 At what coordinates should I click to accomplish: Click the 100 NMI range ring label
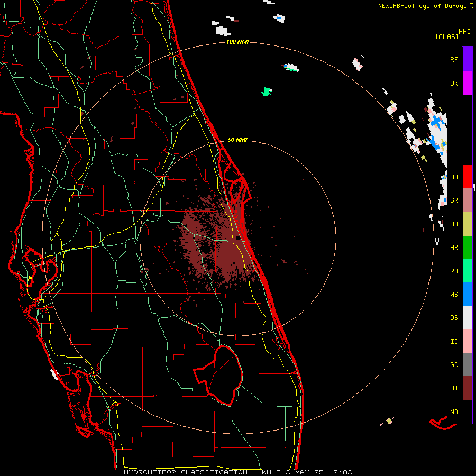tap(237, 42)
